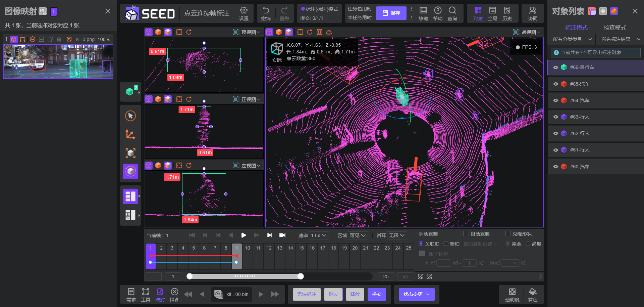Viewport: 644px width, 307px height.
Task: Switch to the 检查模式 tab
Action: click(x=615, y=28)
